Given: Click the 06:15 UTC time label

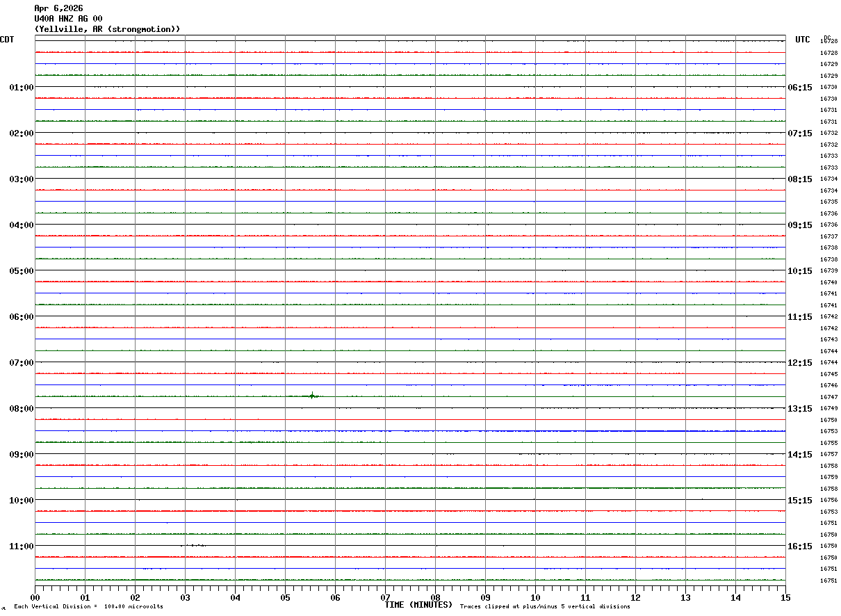Looking at the screenshot, I should pyautogui.click(x=799, y=88).
